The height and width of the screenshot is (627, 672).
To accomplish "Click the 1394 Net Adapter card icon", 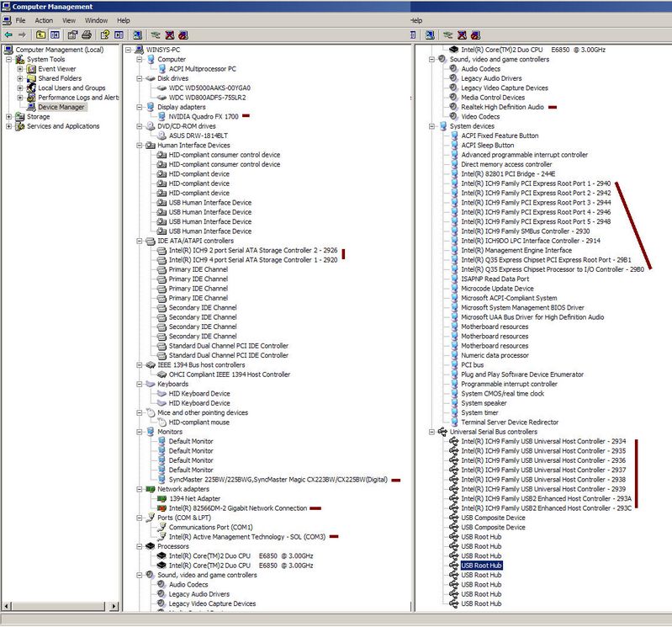I will 162,498.
